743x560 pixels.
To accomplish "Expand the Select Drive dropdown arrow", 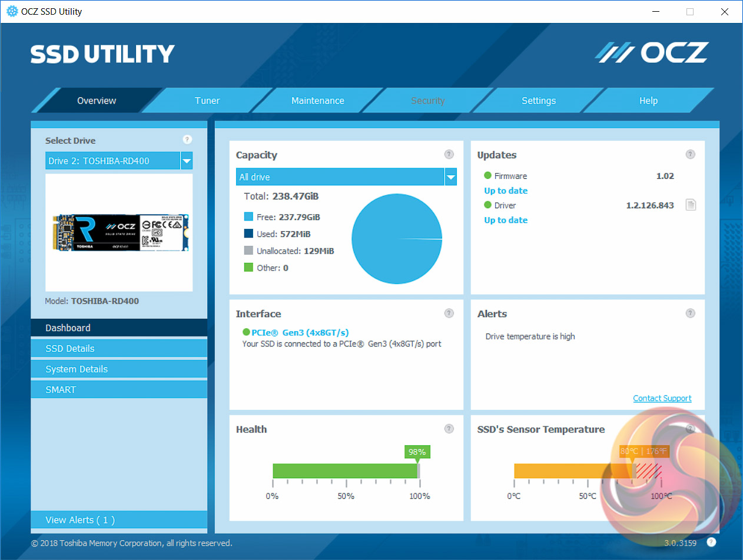I will pyautogui.click(x=187, y=161).
